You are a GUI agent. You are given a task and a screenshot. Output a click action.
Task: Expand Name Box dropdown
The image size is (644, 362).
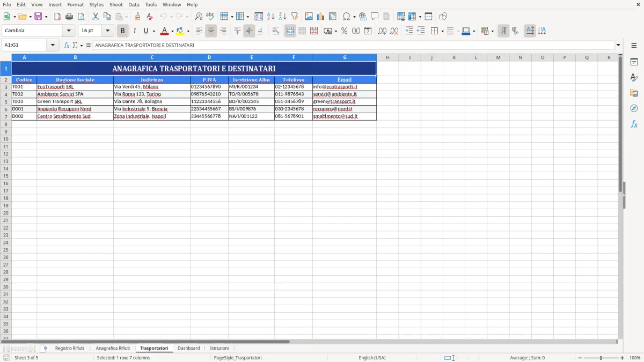pos(53,45)
